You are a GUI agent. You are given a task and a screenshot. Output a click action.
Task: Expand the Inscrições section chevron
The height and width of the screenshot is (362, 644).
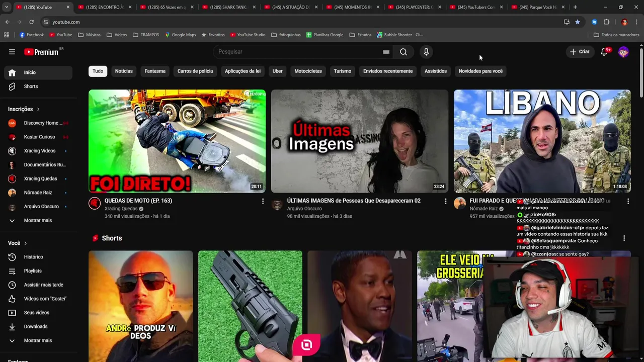click(x=38, y=109)
